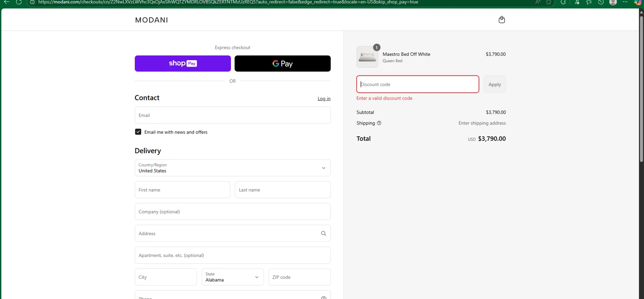The image size is (644, 299).
Task: Click the "Enter shipping address" text
Action: 482,123
